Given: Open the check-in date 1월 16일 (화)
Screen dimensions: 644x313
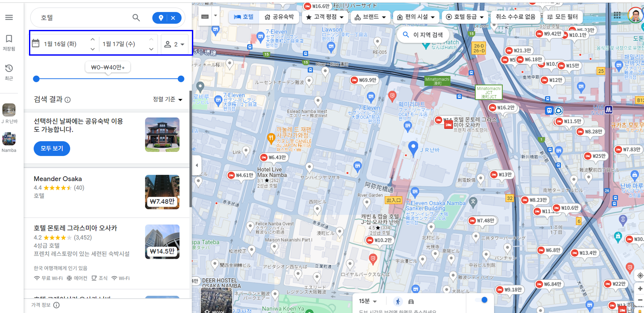Looking at the screenshot, I should (x=60, y=44).
